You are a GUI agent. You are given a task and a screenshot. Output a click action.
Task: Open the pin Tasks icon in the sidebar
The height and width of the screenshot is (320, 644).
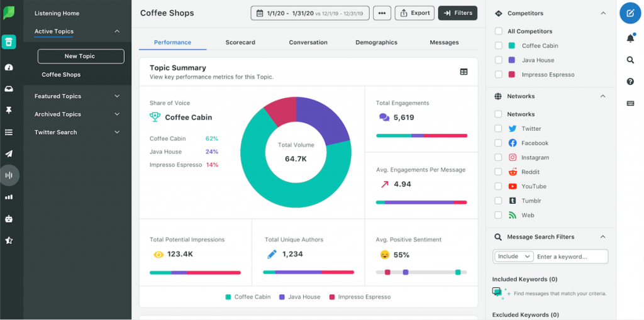pos(9,110)
